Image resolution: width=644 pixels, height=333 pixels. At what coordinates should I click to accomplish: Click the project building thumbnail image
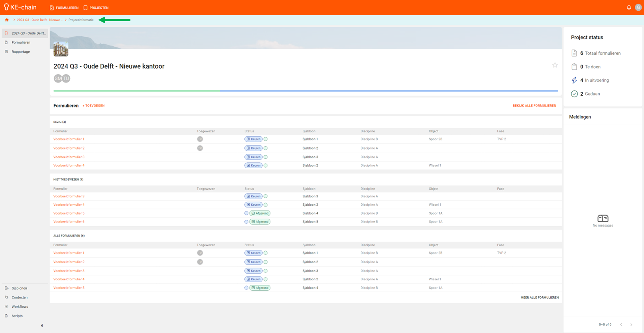(x=61, y=49)
